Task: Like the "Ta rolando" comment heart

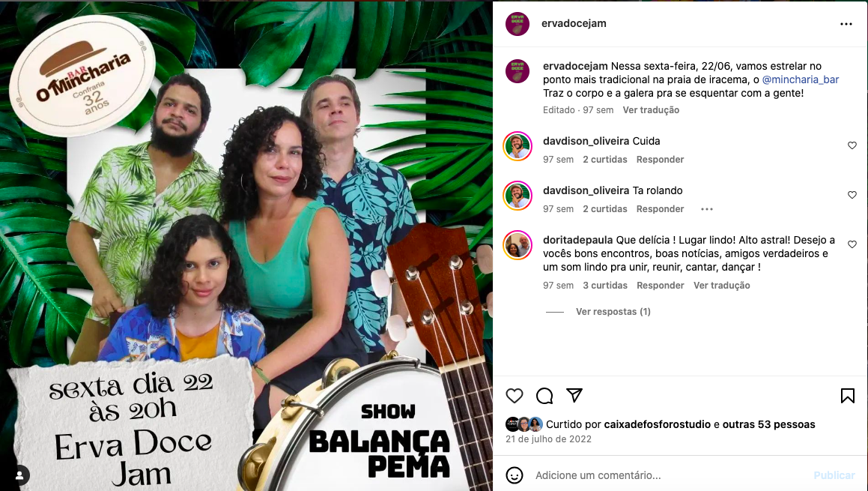Action: [852, 195]
